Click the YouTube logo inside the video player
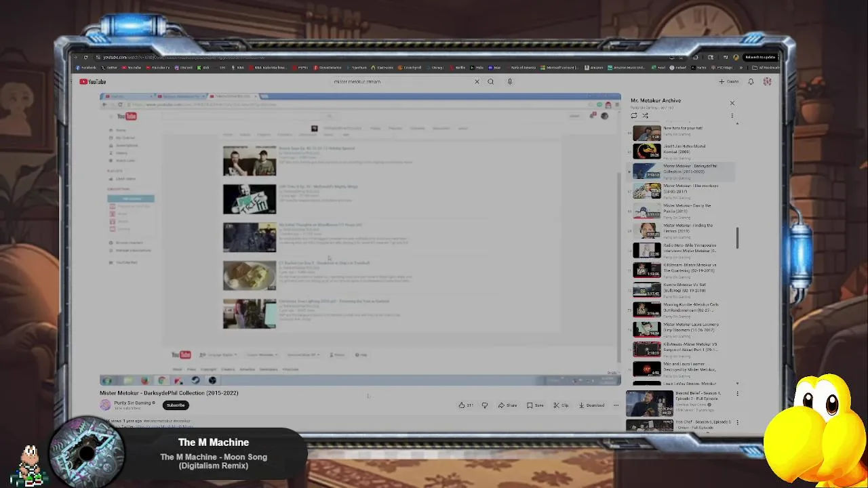 (x=126, y=116)
